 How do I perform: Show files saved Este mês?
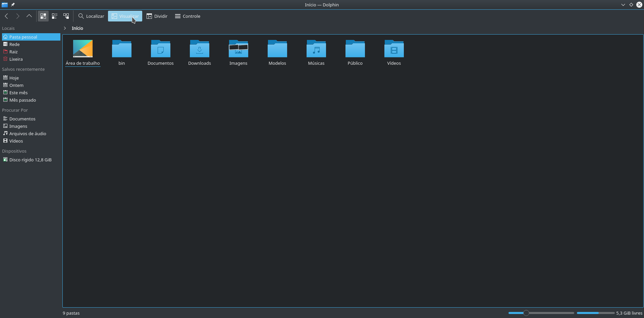coord(31,93)
